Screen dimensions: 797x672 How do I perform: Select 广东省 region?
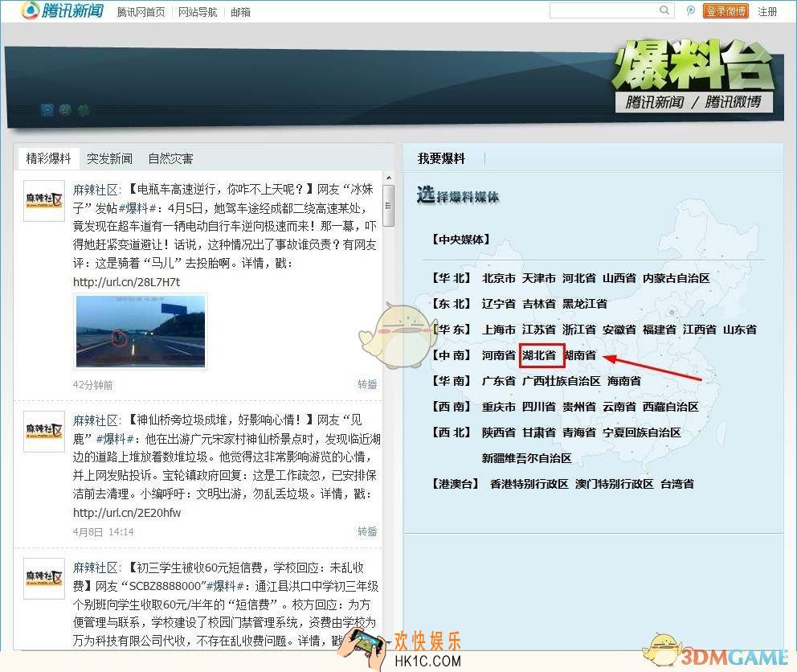coord(499,381)
